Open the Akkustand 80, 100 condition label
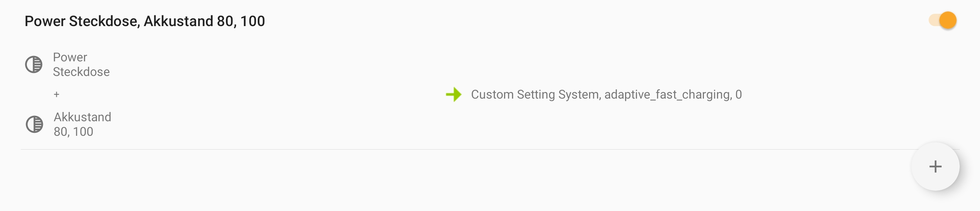Image resolution: width=980 pixels, height=211 pixels. click(x=82, y=124)
